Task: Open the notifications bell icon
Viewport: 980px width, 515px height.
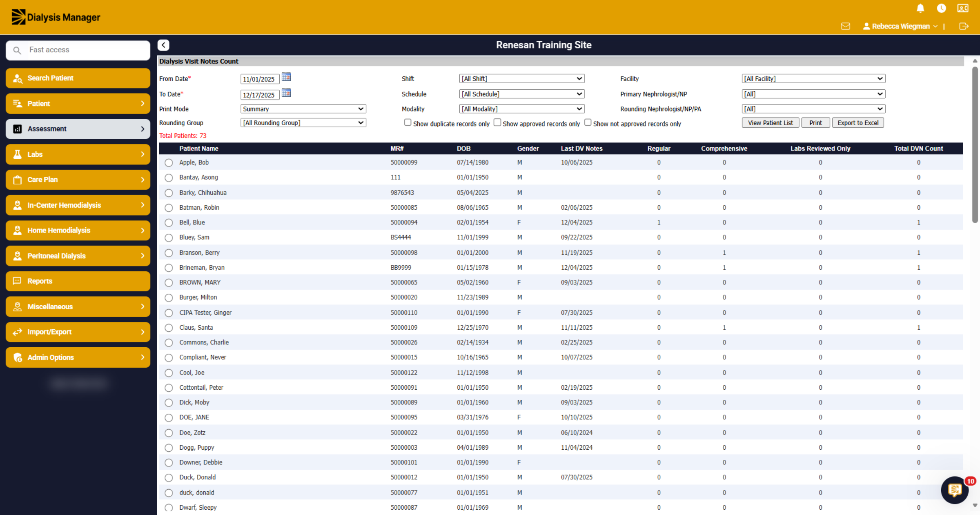Action: (920, 8)
